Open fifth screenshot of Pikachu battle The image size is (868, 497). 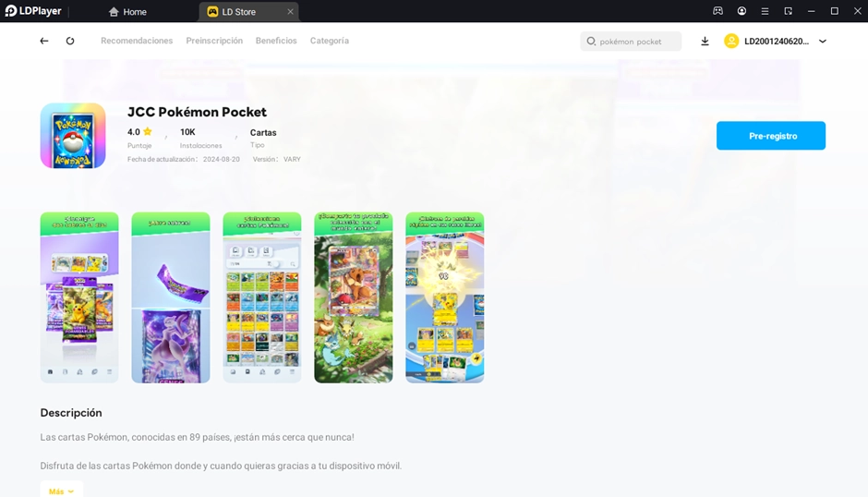coord(444,297)
